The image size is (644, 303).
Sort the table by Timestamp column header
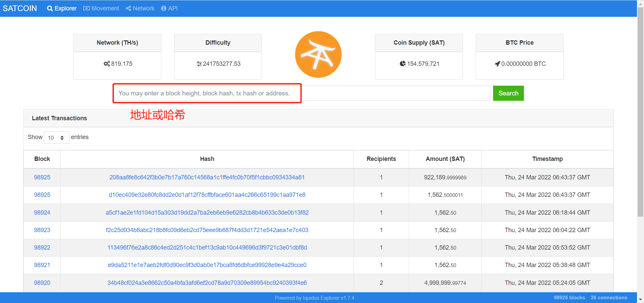547,159
